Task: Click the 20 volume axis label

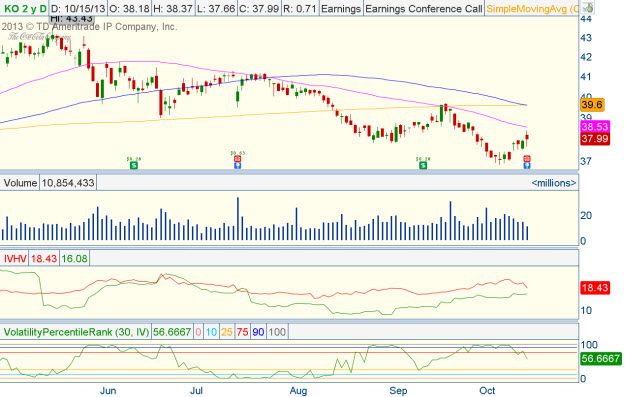Action: point(586,216)
